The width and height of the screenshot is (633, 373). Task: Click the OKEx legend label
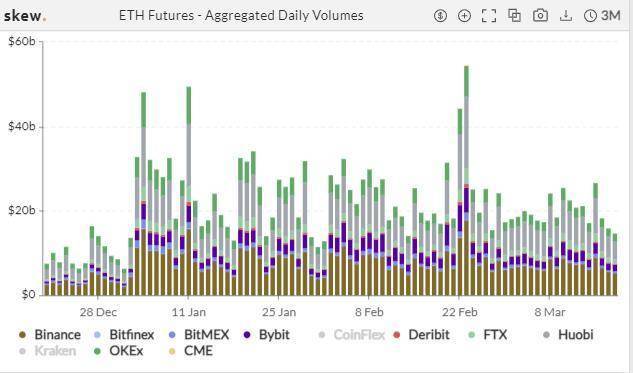(x=126, y=351)
